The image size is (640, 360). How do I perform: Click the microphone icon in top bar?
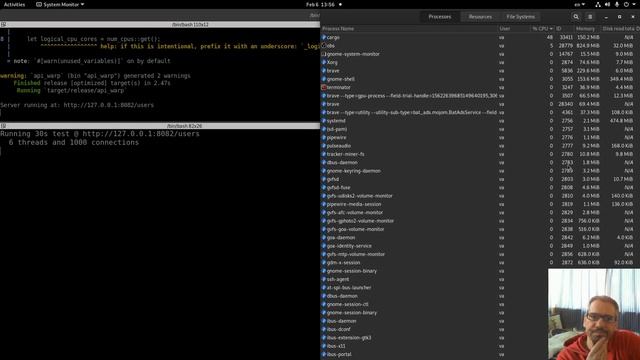pos(617,4)
